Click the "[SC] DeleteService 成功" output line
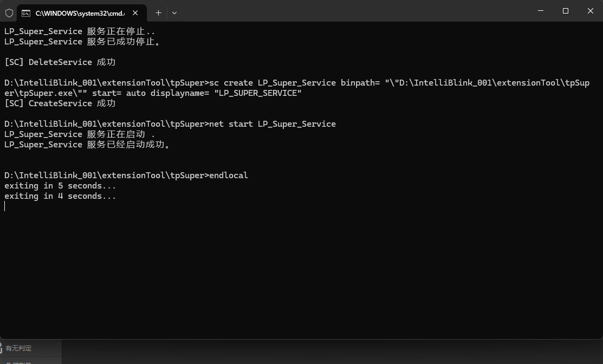This screenshot has width=603, height=364. click(60, 62)
